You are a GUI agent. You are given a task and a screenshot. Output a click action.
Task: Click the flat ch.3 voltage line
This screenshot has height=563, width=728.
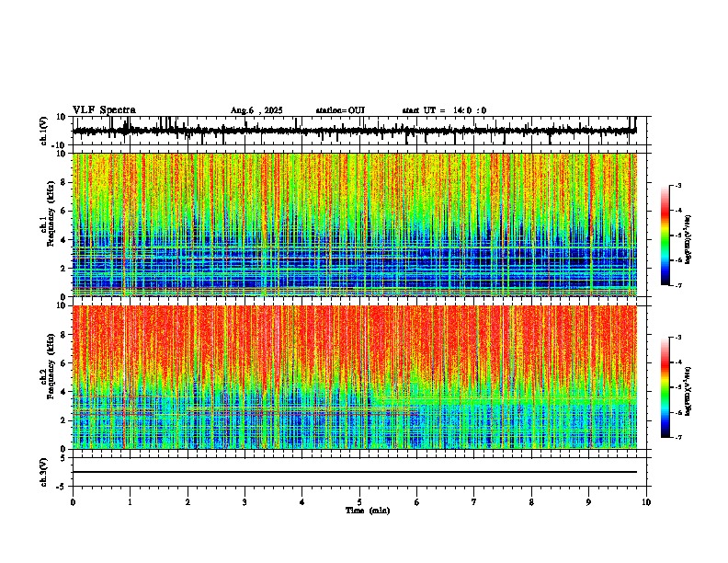(x=354, y=472)
